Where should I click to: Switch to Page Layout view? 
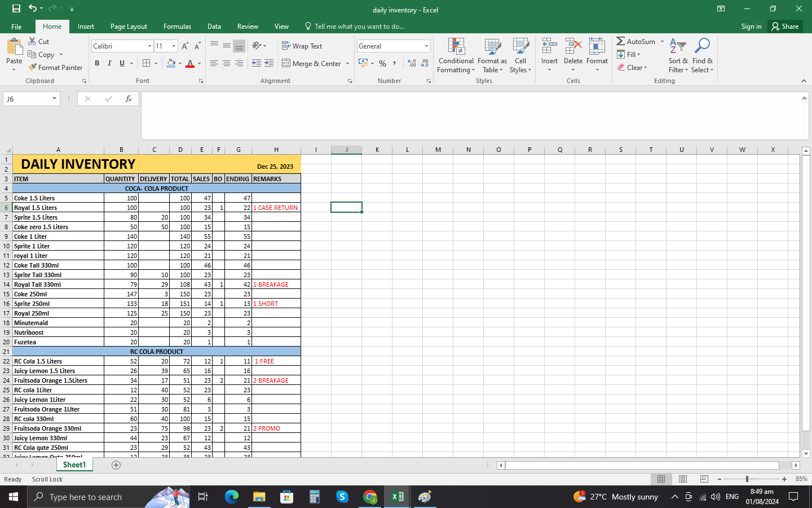click(683, 479)
